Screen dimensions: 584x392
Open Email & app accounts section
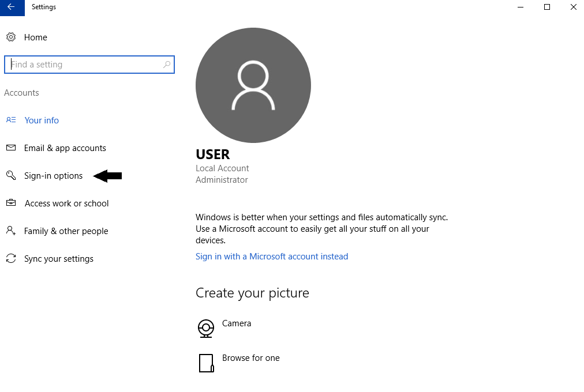[65, 148]
